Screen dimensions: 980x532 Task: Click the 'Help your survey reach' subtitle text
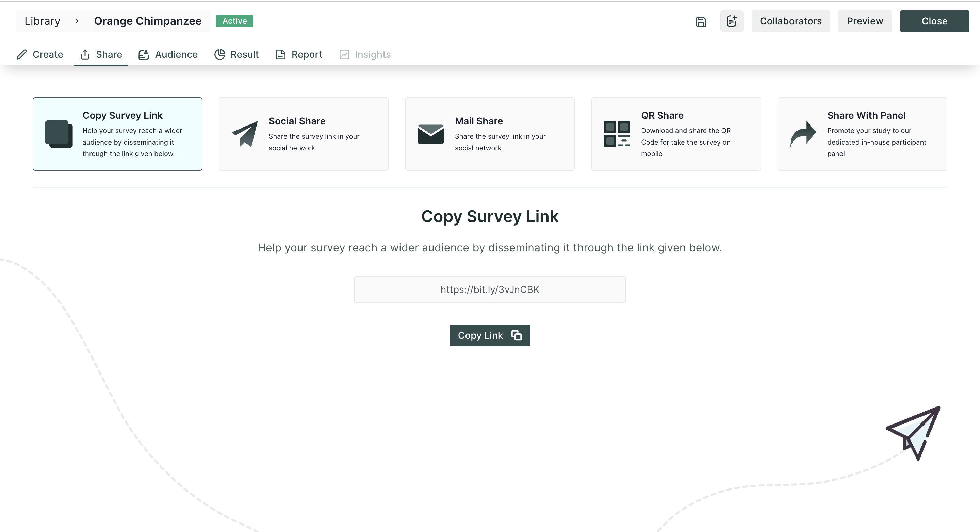[x=490, y=248]
